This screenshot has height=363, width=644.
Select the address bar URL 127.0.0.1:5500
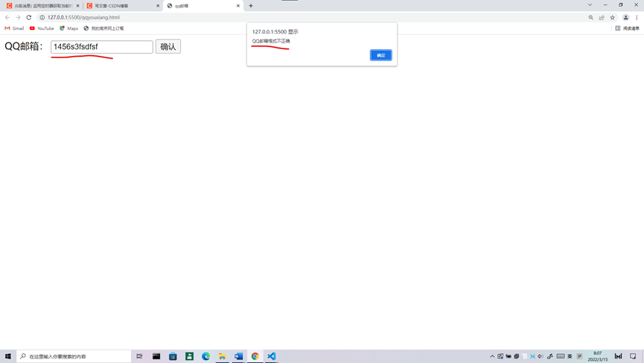tap(83, 17)
